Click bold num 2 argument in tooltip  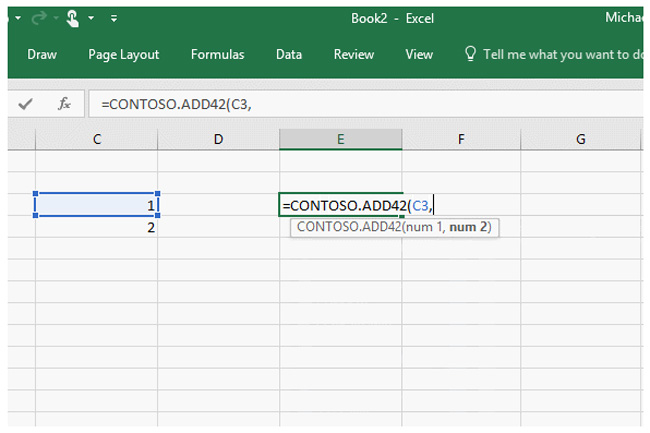(x=468, y=227)
